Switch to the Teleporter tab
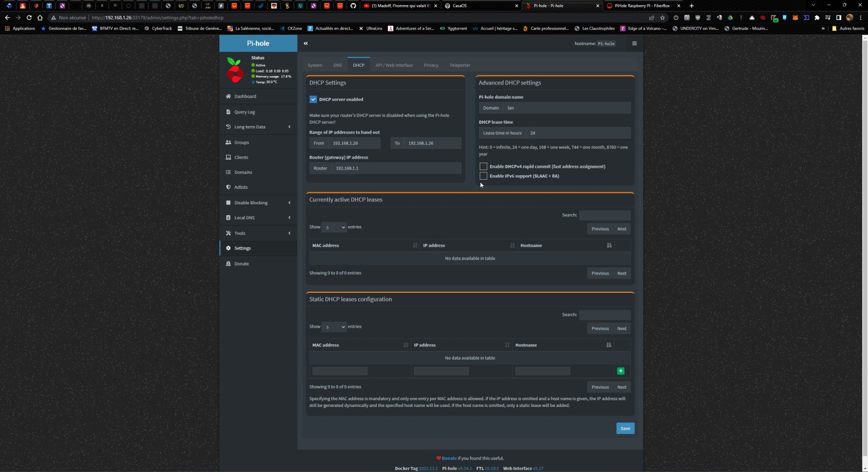The width and height of the screenshot is (868, 472). [x=460, y=65]
